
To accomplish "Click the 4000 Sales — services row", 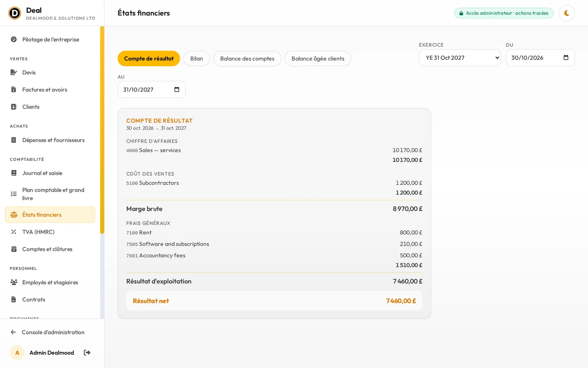I will [274, 150].
